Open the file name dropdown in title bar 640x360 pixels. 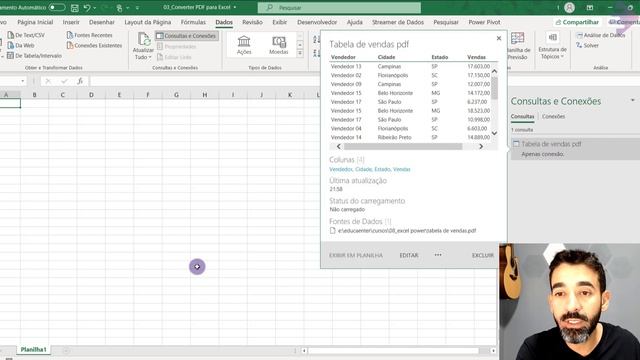click(235, 7)
